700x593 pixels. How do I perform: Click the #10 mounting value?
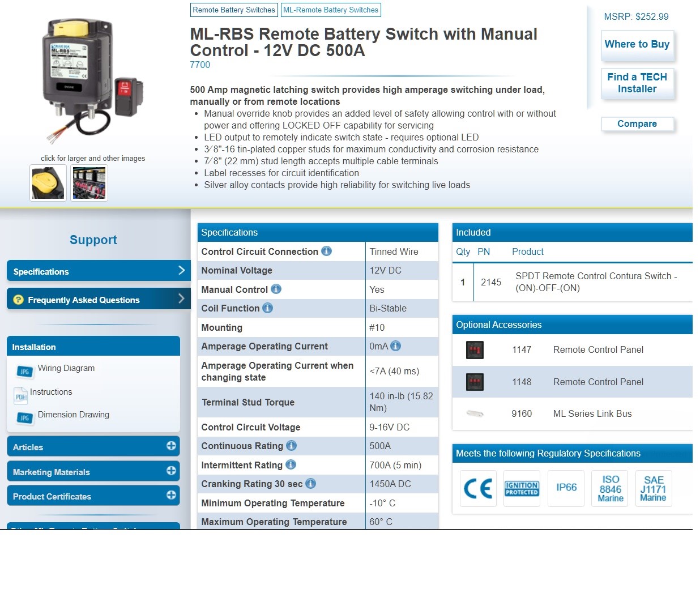[x=377, y=327]
